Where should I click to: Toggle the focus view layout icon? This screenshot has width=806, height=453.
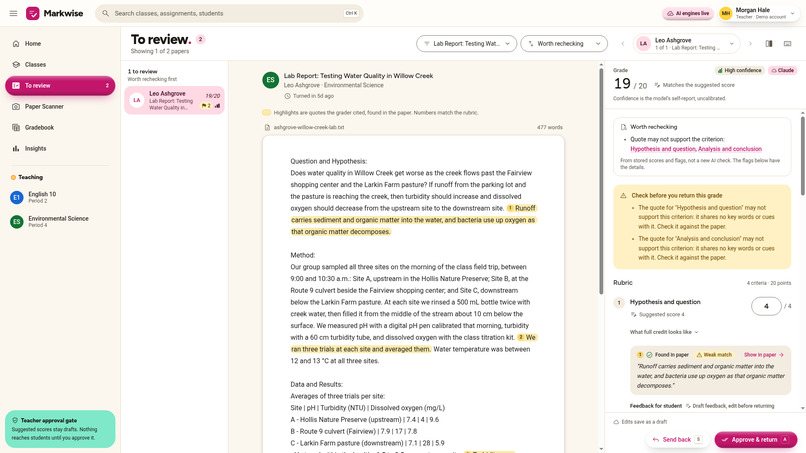(787, 44)
